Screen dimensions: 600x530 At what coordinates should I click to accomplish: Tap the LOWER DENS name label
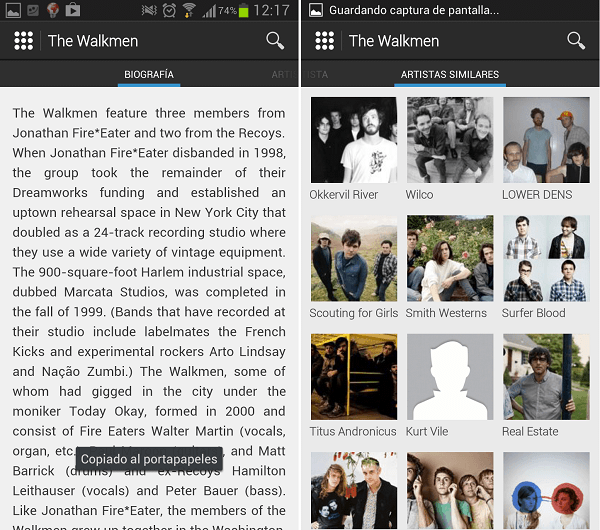[537, 195]
